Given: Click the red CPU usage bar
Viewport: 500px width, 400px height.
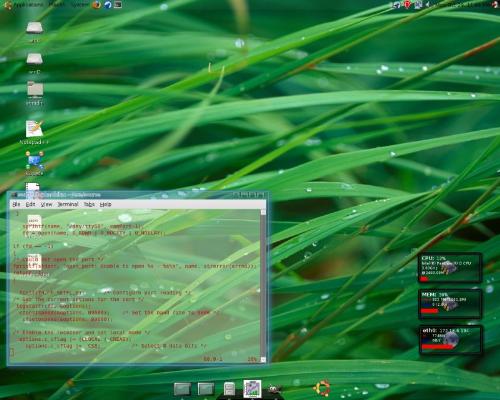Looking at the screenshot, I should point(424,279).
